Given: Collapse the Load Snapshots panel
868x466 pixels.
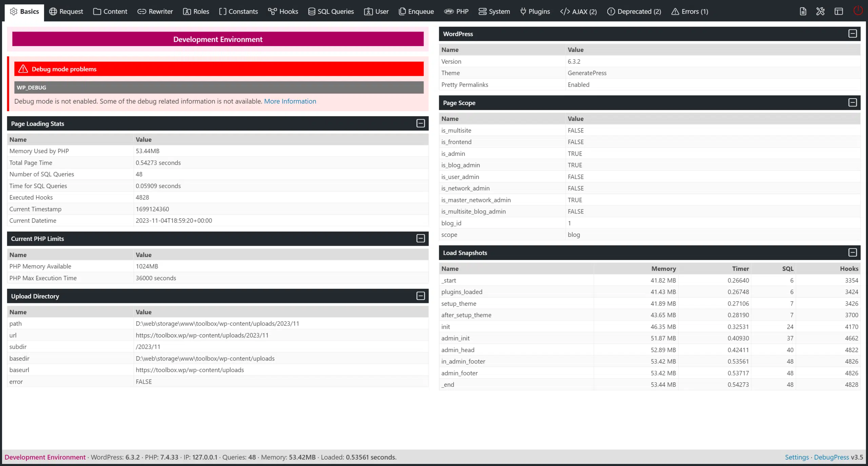Looking at the screenshot, I should tap(852, 252).
